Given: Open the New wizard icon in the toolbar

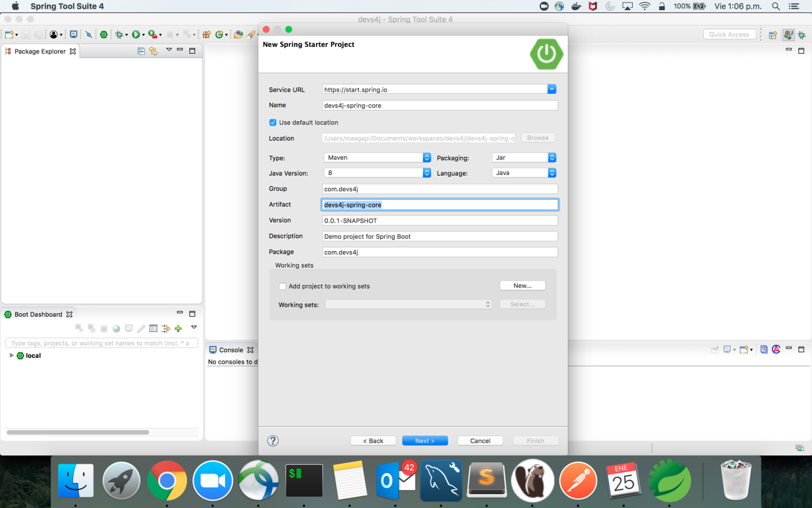Looking at the screenshot, I should pyautogui.click(x=9, y=34).
